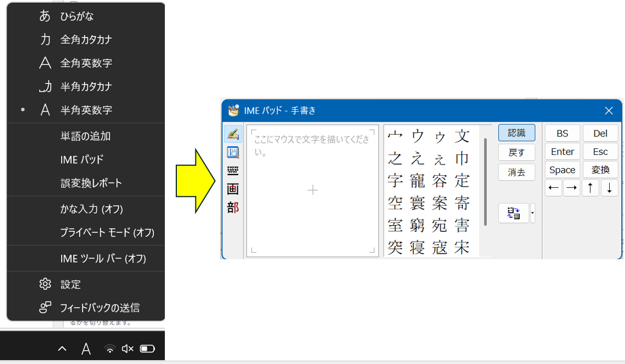Open the character list icon in IME Pad
This screenshot has width=625, height=364.
[x=233, y=152]
